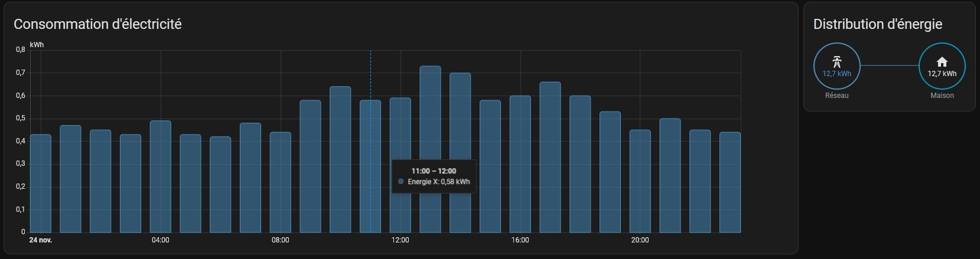Click the tallest bar in the chart
The width and height of the screenshot is (980, 259).
click(x=430, y=149)
